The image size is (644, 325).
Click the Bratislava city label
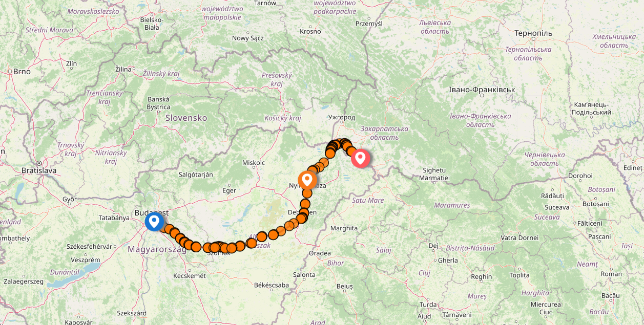point(39,170)
